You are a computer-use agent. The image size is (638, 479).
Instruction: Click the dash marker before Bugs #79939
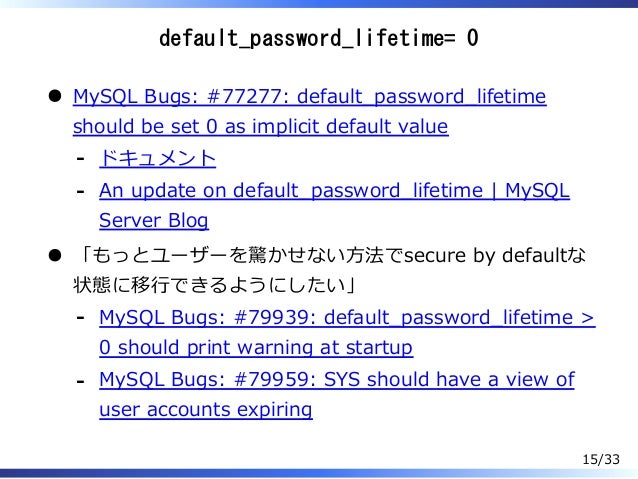click(x=81, y=318)
